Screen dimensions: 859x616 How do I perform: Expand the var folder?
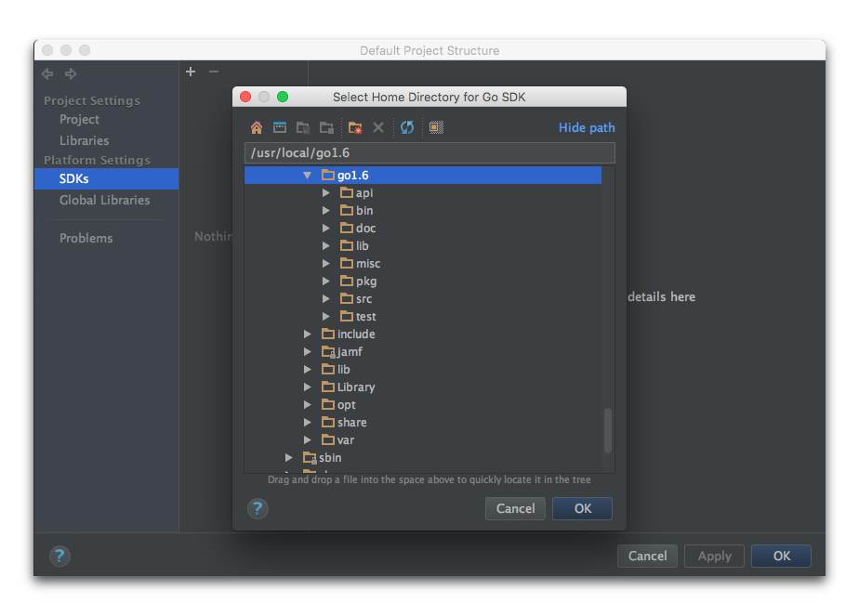click(308, 439)
